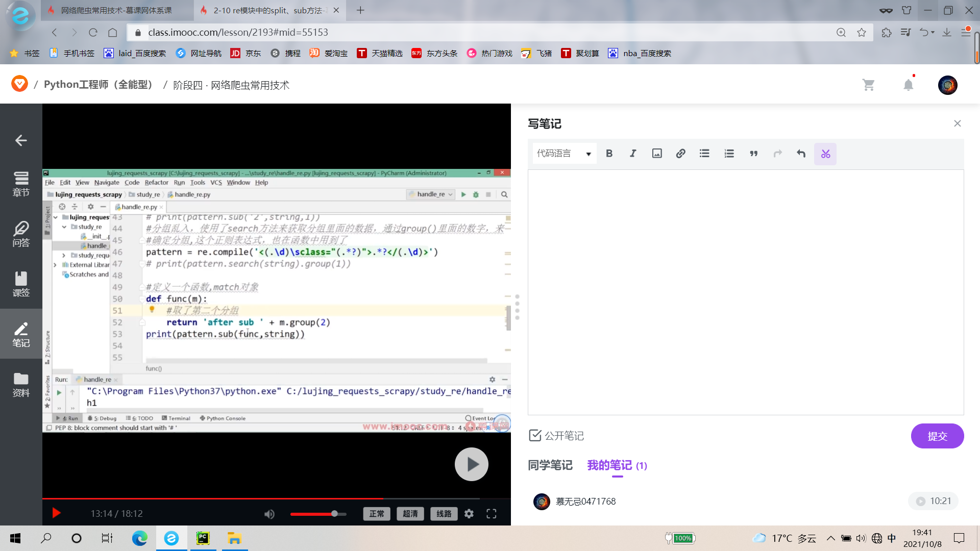Show hidden tray icons chevron
Screen dimensions: 980x551
[x=830, y=538]
